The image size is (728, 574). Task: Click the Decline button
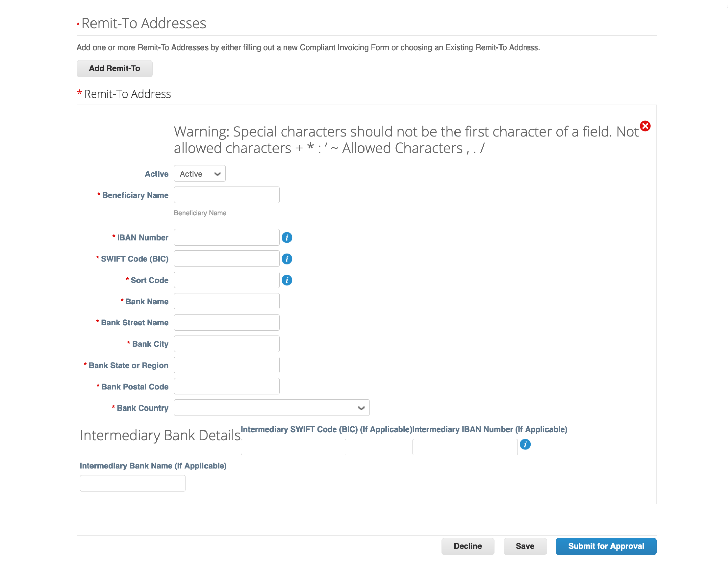pos(468,546)
